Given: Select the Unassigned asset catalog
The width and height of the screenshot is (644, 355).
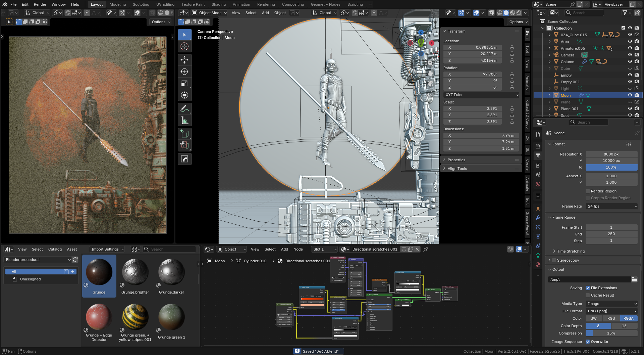Looking at the screenshot, I should pyautogui.click(x=30, y=279).
